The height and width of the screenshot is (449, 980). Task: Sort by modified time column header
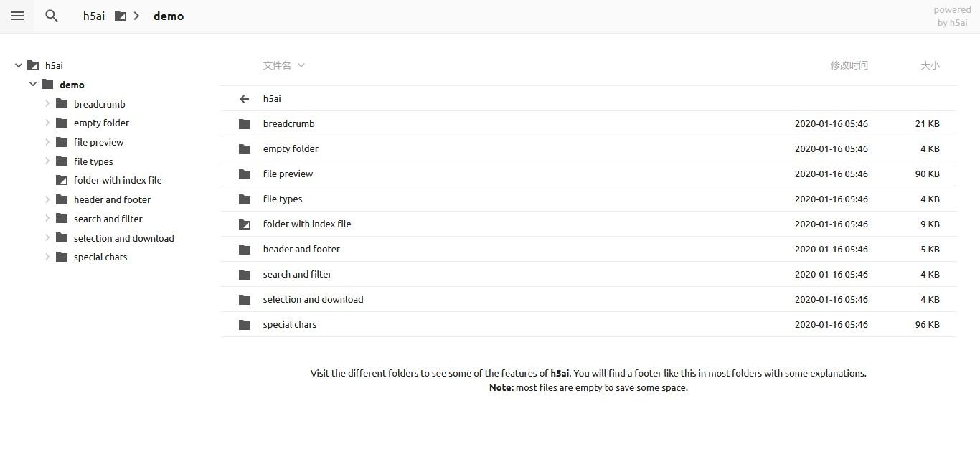pos(849,65)
